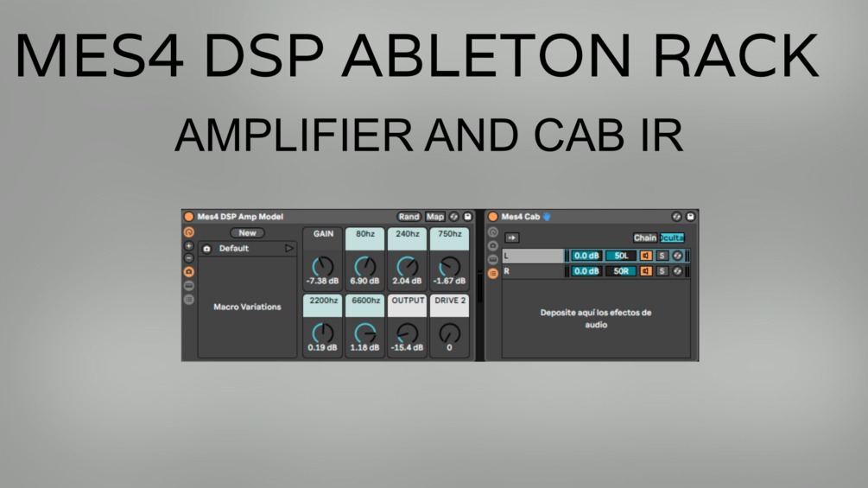
Task: Show macros icon in Mes4 Cab sidebar
Action: [492, 232]
